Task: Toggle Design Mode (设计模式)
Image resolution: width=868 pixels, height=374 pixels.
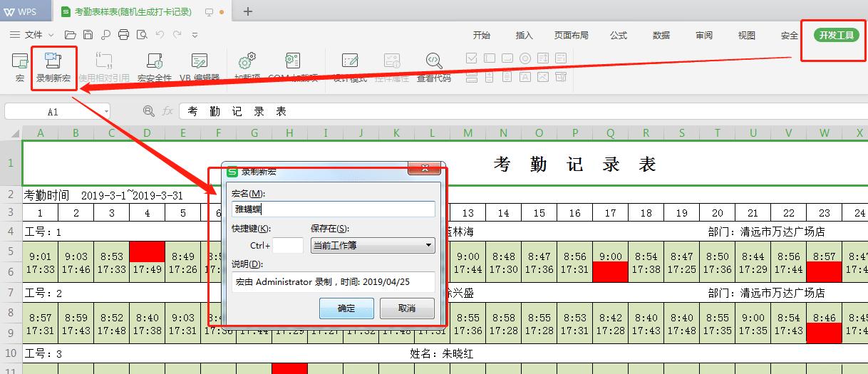Action: coord(350,68)
